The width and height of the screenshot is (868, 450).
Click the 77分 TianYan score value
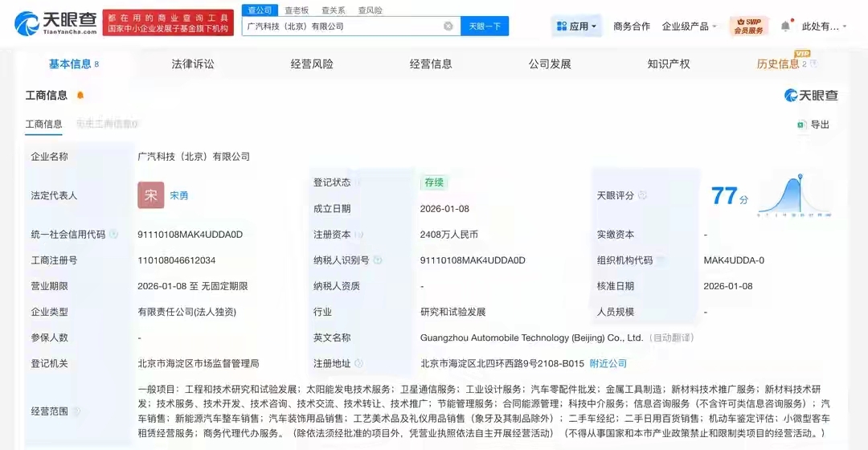[x=729, y=196]
